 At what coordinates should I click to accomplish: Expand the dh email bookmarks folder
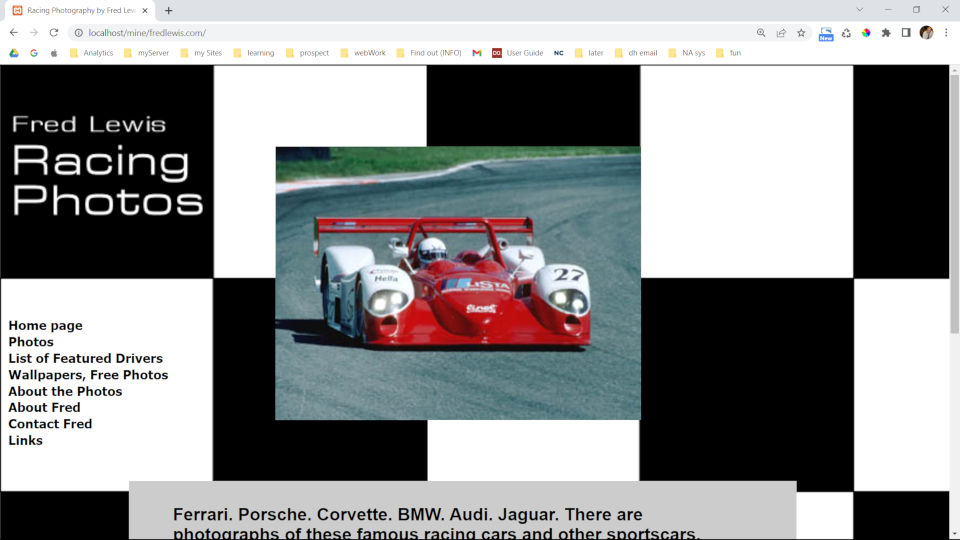click(x=636, y=53)
